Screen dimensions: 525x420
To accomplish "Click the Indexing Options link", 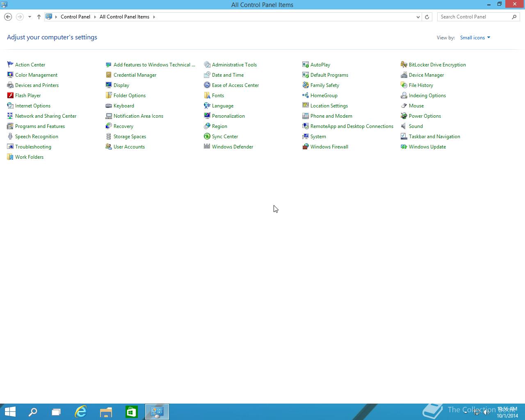I will click(427, 96).
